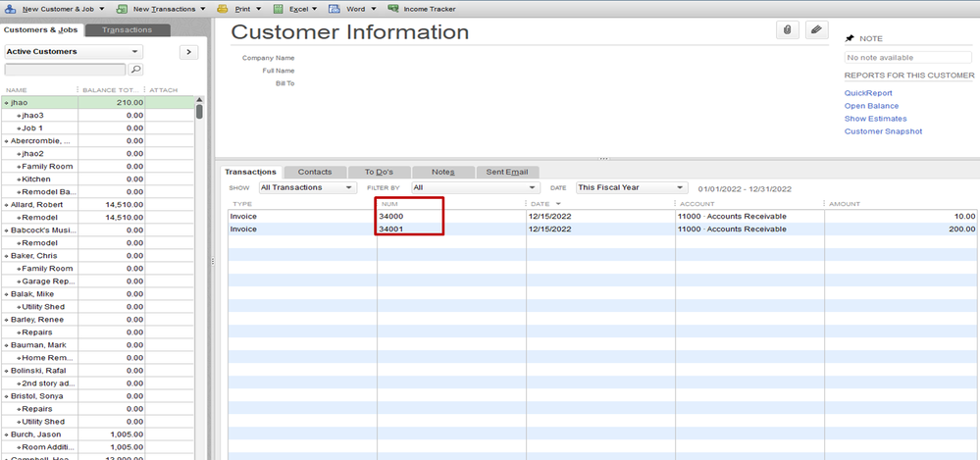Select the Job 1 row

97,128
